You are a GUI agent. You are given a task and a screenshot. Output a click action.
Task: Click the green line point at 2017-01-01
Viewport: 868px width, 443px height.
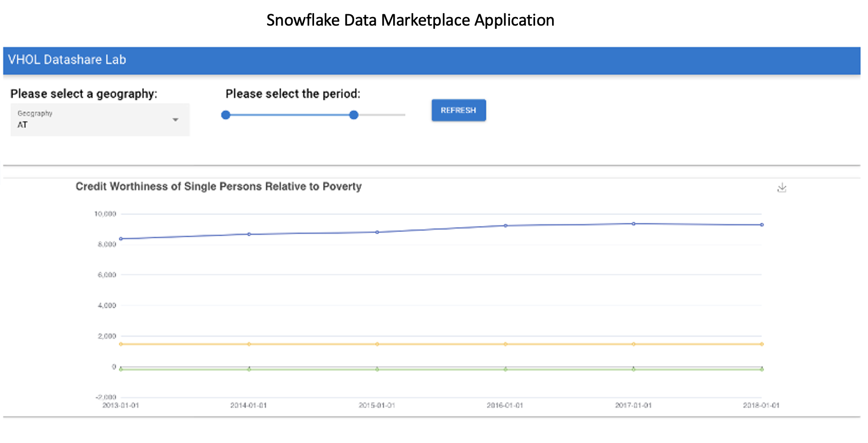coord(633,369)
